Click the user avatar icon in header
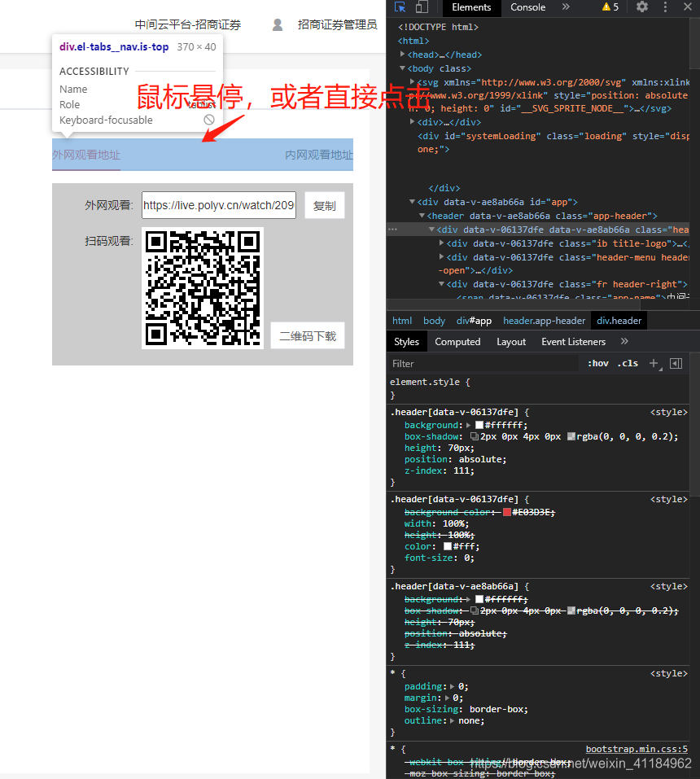The height and width of the screenshot is (779, 700). (x=278, y=25)
